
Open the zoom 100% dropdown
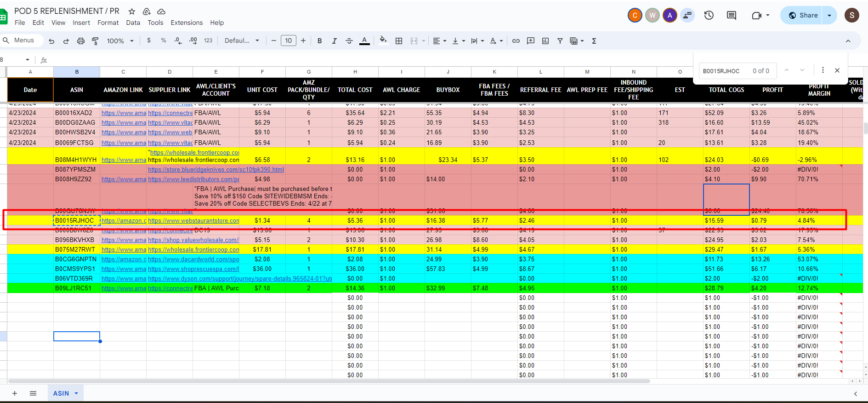pyautogui.click(x=120, y=41)
